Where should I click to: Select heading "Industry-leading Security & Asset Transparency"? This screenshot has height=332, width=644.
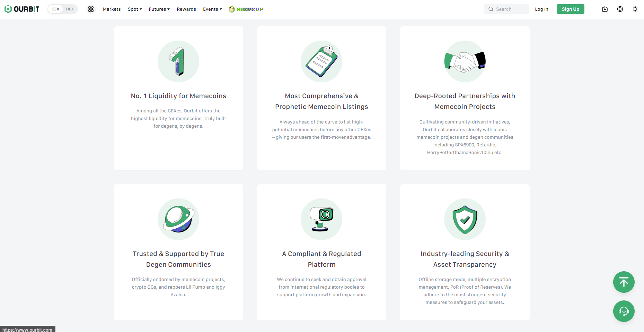pos(465,259)
